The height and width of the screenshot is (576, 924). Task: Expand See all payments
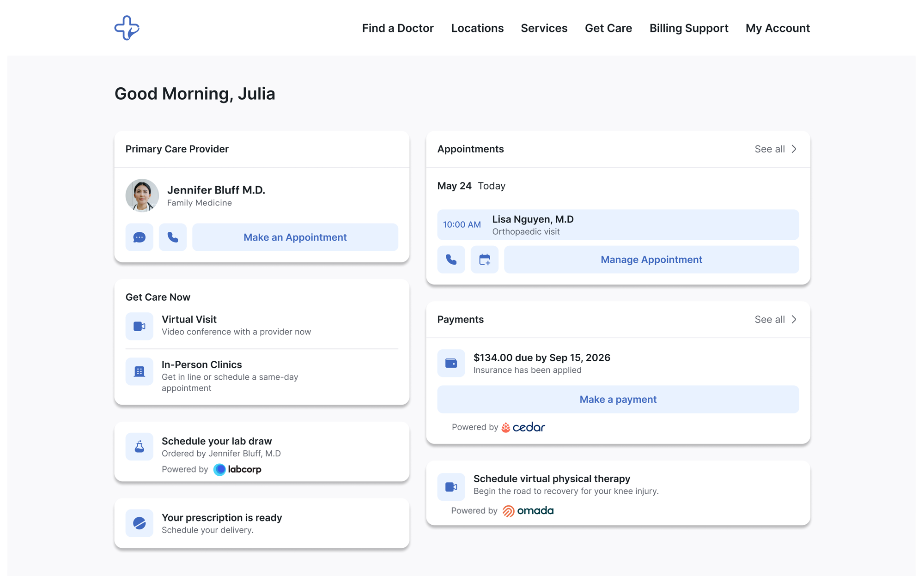coord(775,319)
